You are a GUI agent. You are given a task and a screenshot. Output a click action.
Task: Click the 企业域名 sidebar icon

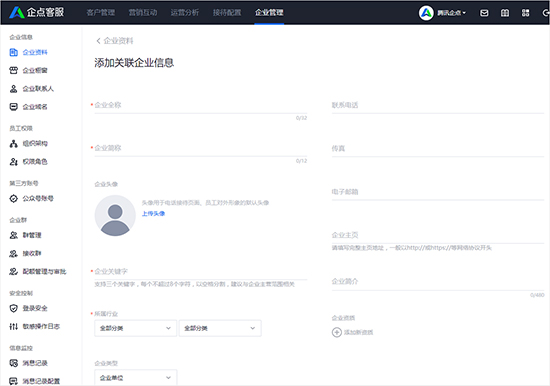(13, 107)
